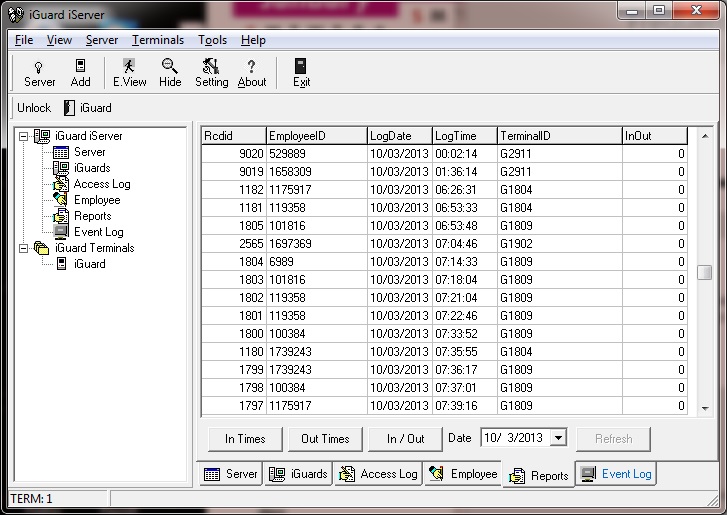Switch to the iGuards bottom tab

tap(298, 474)
